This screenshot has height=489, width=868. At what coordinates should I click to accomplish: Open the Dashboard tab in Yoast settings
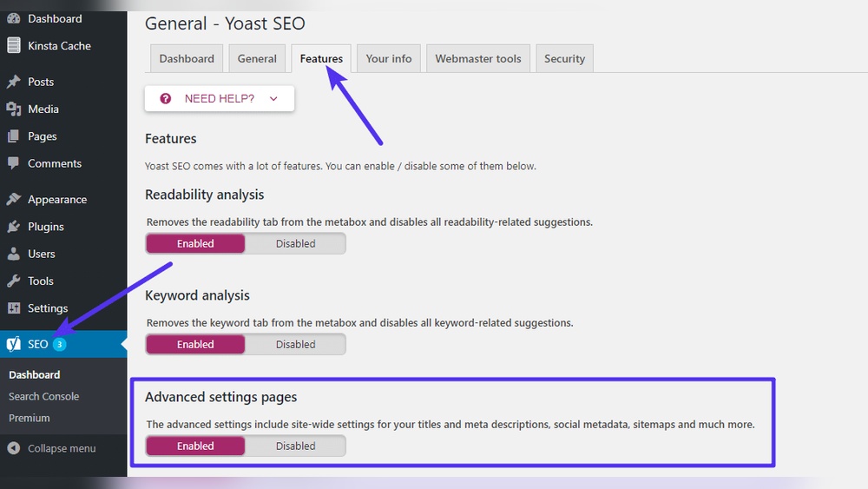(x=187, y=59)
